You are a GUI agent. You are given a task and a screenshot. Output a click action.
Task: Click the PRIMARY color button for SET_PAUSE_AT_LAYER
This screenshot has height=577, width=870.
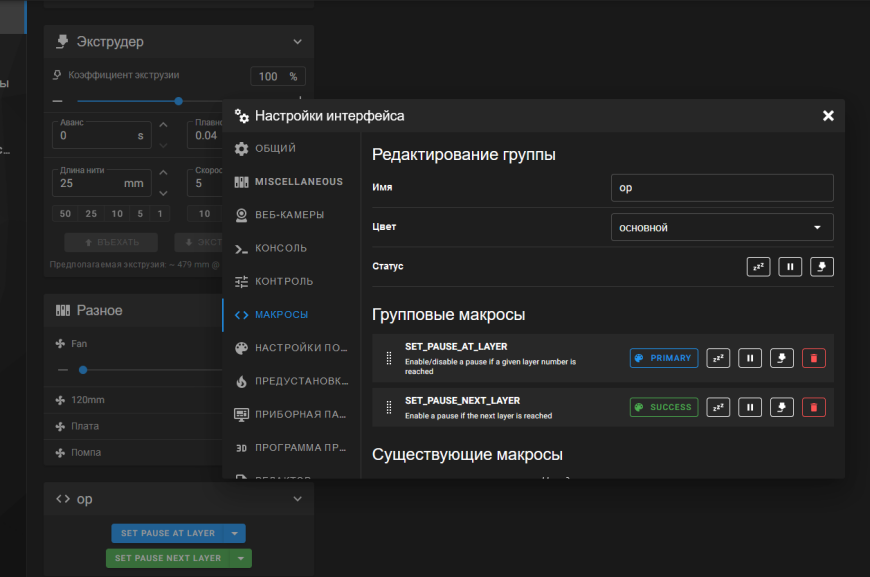[663, 358]
